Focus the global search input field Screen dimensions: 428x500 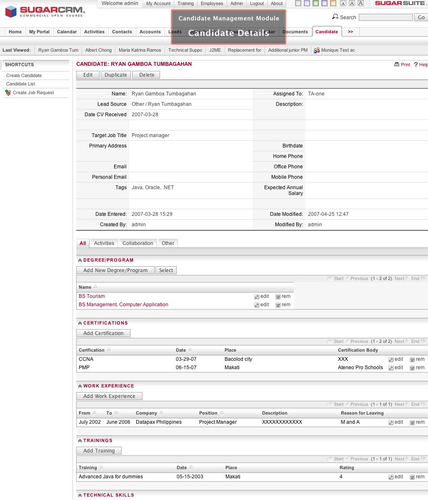tap(386, 17)
